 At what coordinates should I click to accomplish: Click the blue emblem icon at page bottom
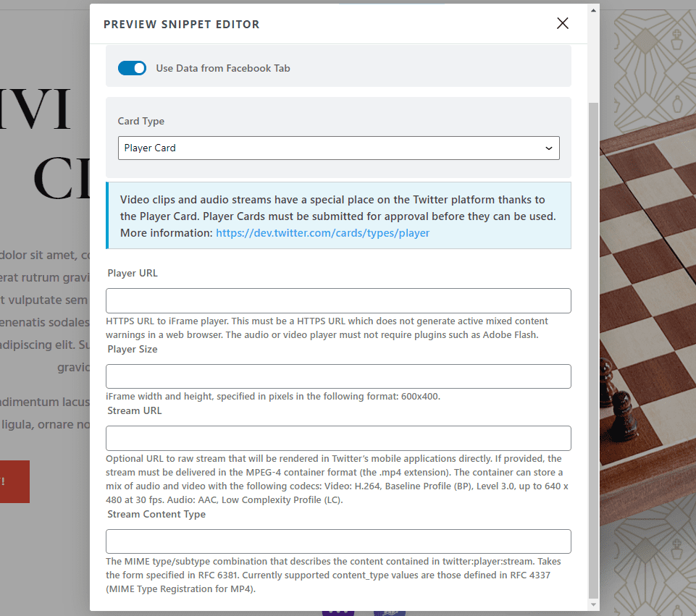point(389,611)
